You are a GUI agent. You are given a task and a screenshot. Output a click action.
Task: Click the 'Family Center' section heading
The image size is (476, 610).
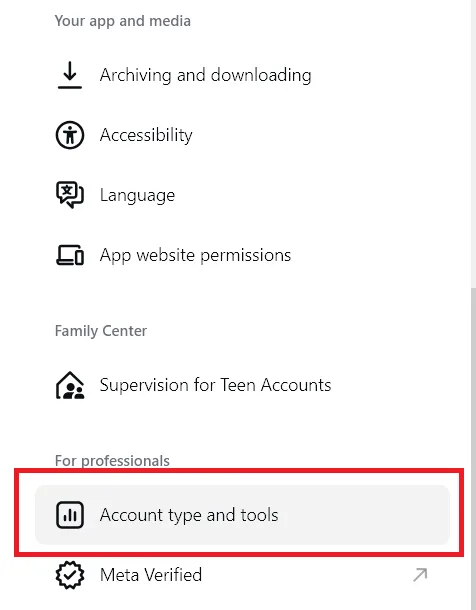(101, 331)
